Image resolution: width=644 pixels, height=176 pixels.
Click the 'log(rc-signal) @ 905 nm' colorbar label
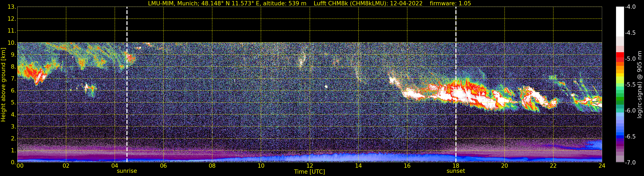[x=640, y=85]
